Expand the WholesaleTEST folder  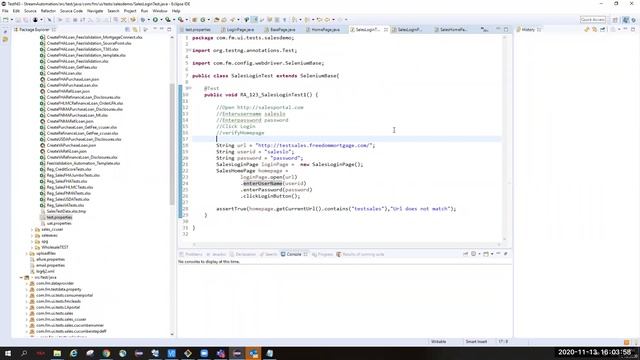(x=32, y=247)
